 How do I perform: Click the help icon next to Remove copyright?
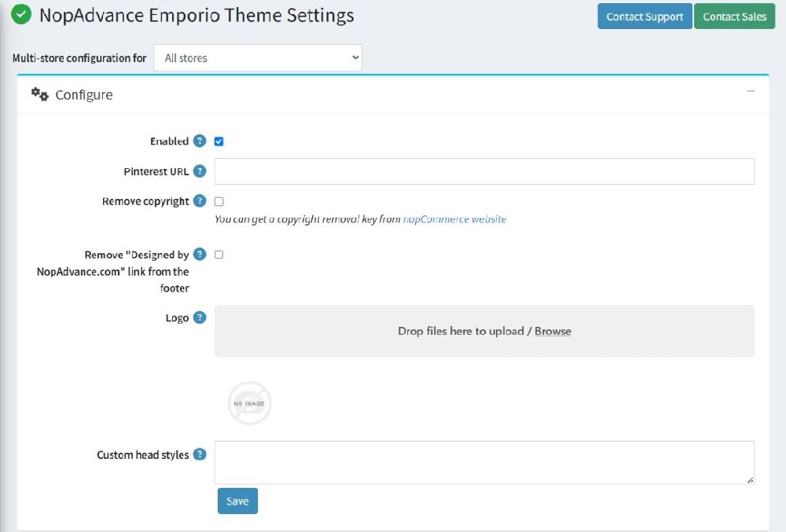(200, 201)
